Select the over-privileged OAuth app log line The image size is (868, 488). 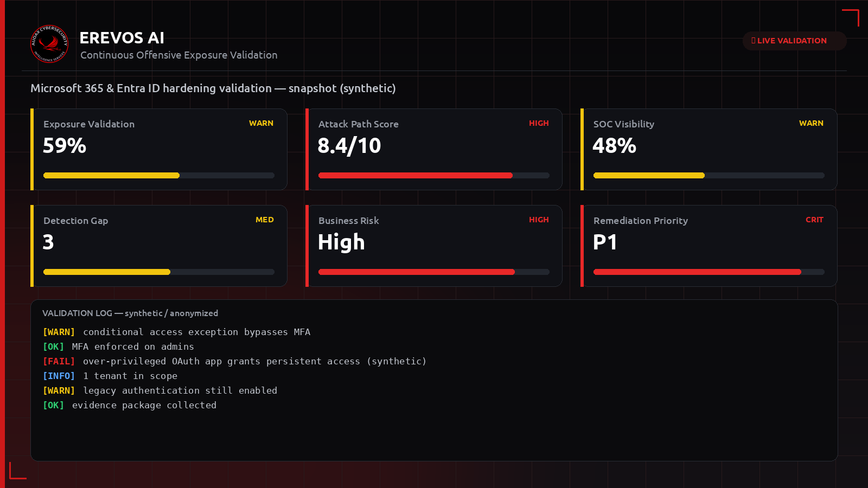pyautogui.click(x=234, y=361)
